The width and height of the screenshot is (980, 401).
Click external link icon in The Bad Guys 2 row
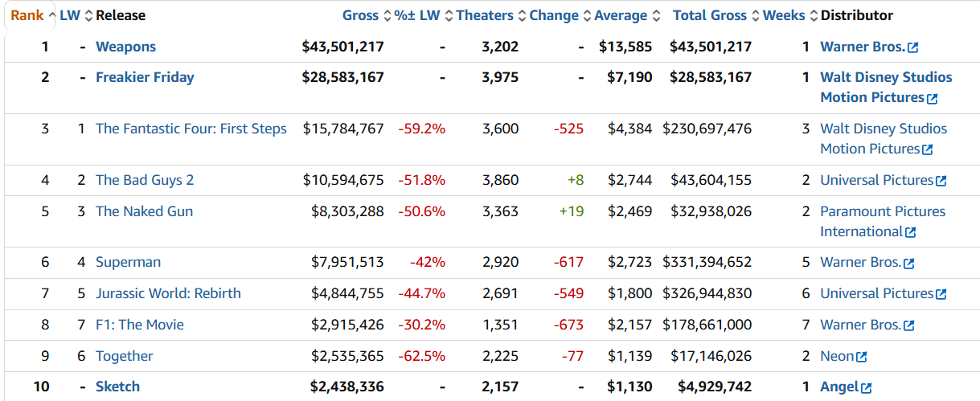(x=941, y=182)
